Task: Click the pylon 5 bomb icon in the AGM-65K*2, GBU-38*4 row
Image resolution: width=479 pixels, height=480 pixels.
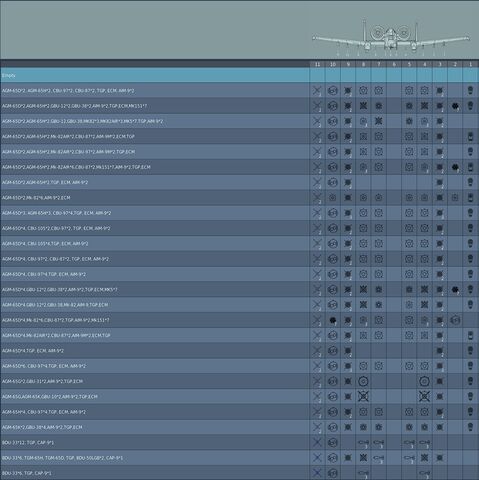Action: coord(409,427)
